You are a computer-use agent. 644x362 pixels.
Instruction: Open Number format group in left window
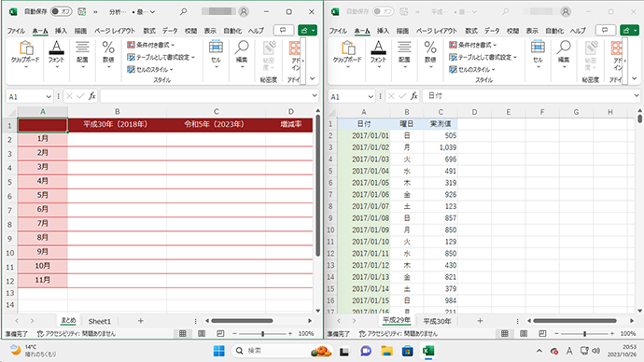108,55
